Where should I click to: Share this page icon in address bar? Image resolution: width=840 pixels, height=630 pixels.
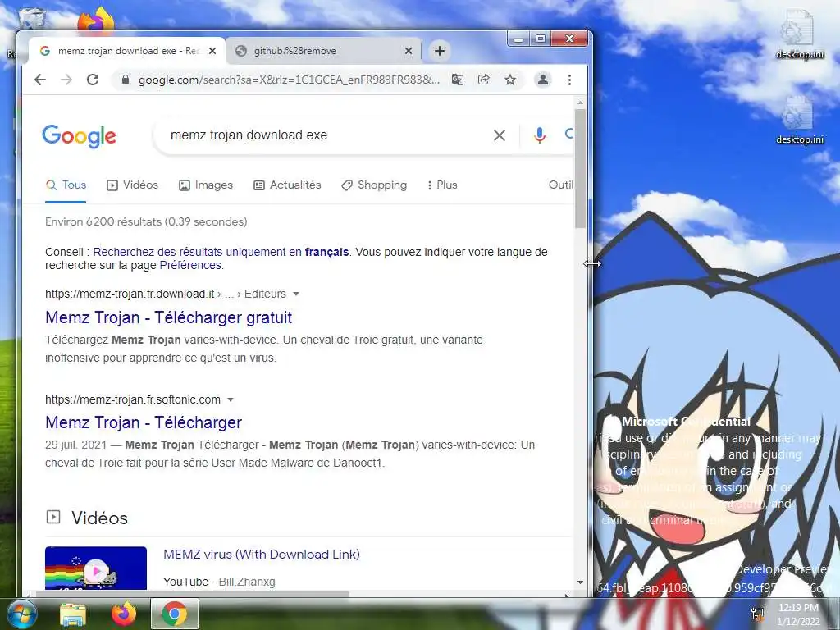click(x=484, y=80)
